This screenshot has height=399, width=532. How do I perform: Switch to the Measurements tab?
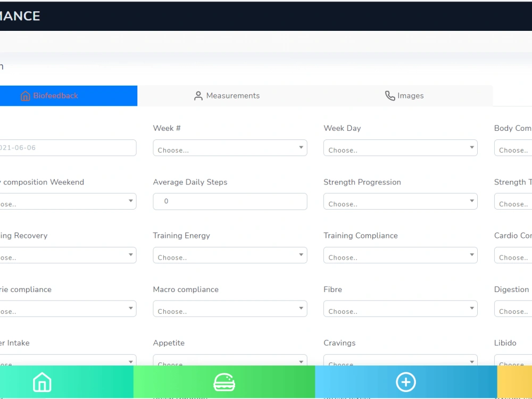[226, 96]
